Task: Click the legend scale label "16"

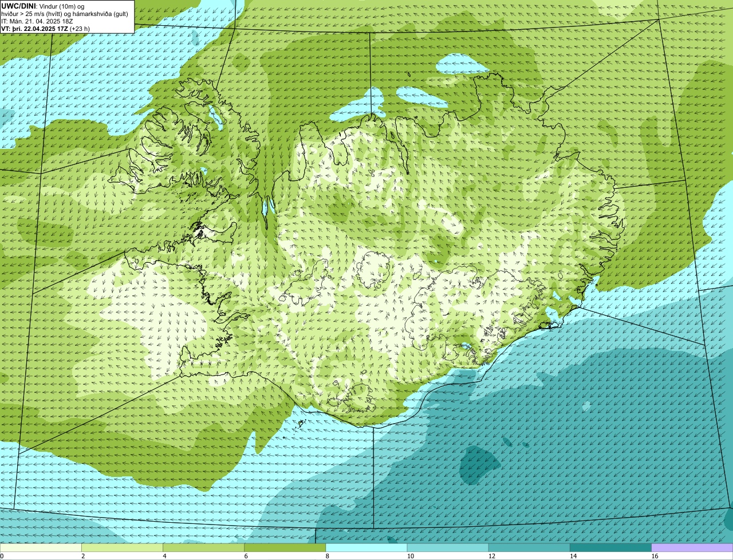Action: (655, 556)
